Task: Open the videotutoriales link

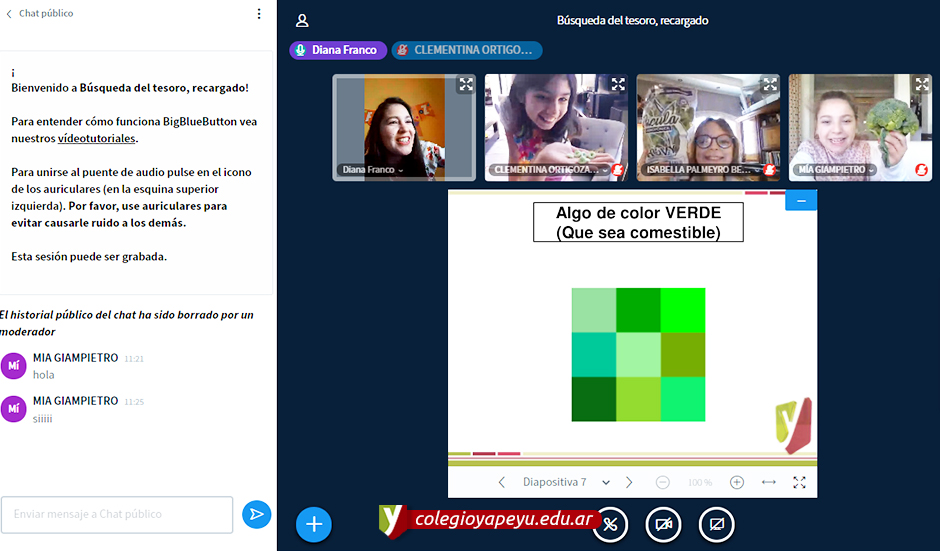Action: pyautogui.click(x=97, y=139)
